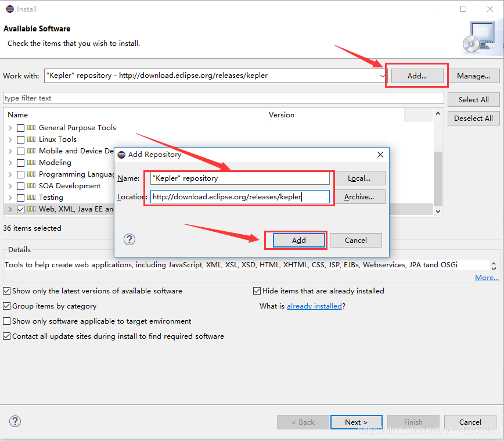This screenshot has height=441, width=504.
Task: Select the Linux Tools row label
Action: [57, 139]
